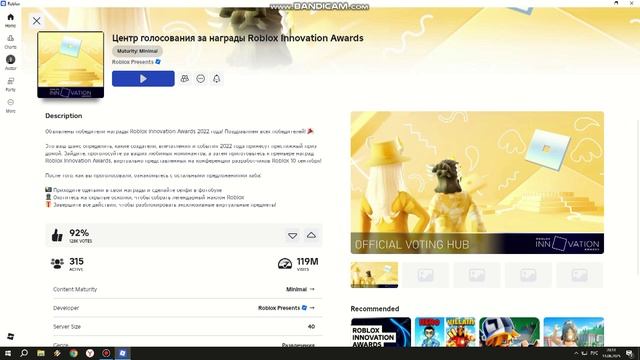Click the Roblox taskbar icon
640x360 pixels.
(x=122, y=353)
